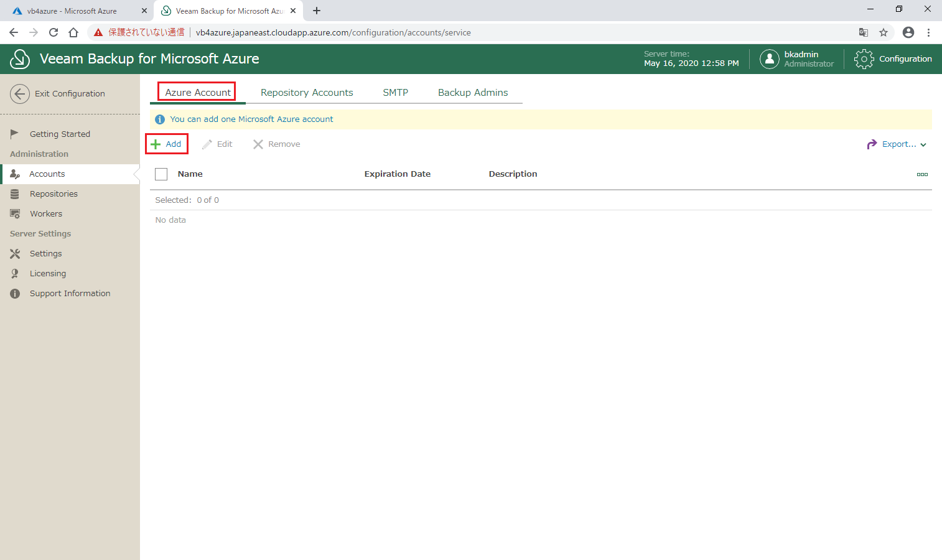Click the Exit Configuration link

coord(70,94)
